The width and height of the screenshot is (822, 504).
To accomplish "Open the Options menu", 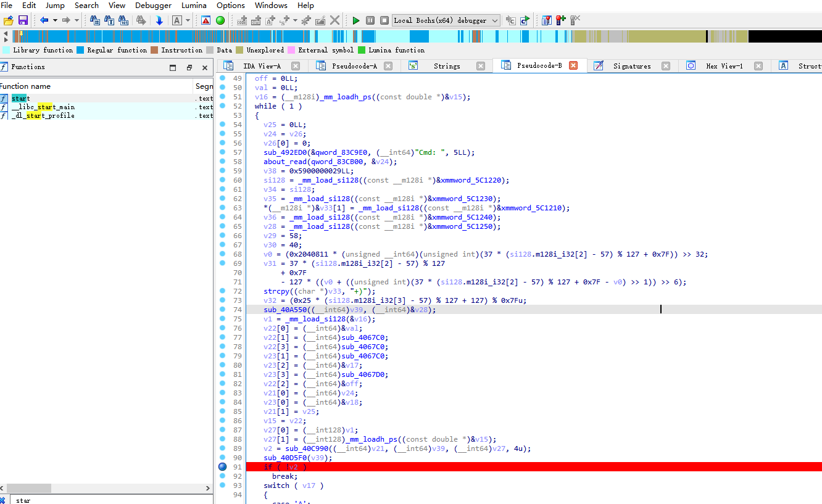I will click(x=231, y=5).
